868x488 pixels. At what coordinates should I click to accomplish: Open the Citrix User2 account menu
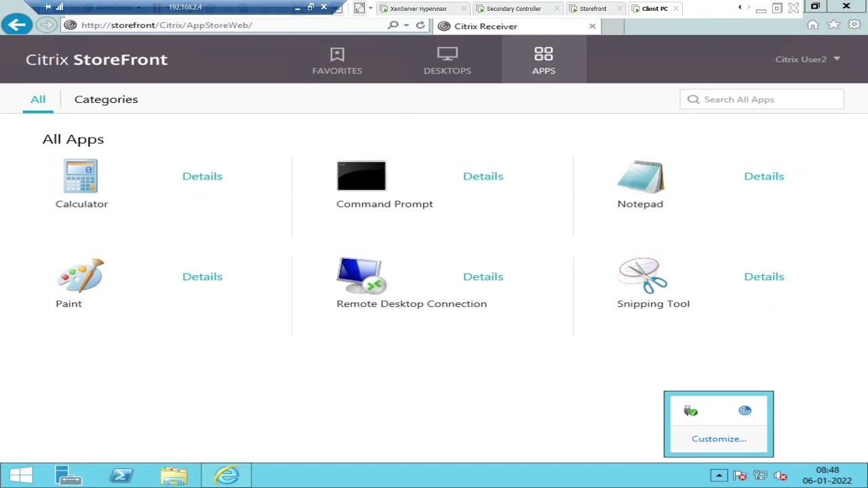(x=808, y=59)
